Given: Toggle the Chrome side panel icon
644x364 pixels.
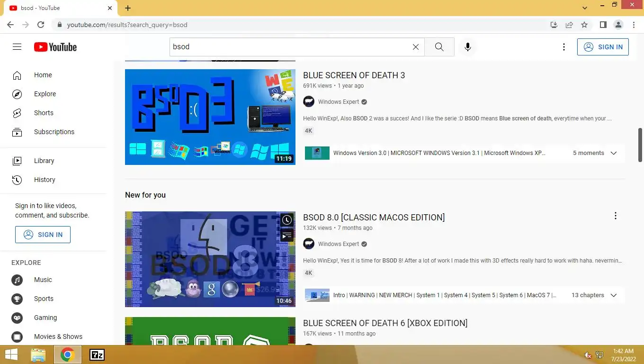Looking at the screenshot, I should [x=603, y=25].
